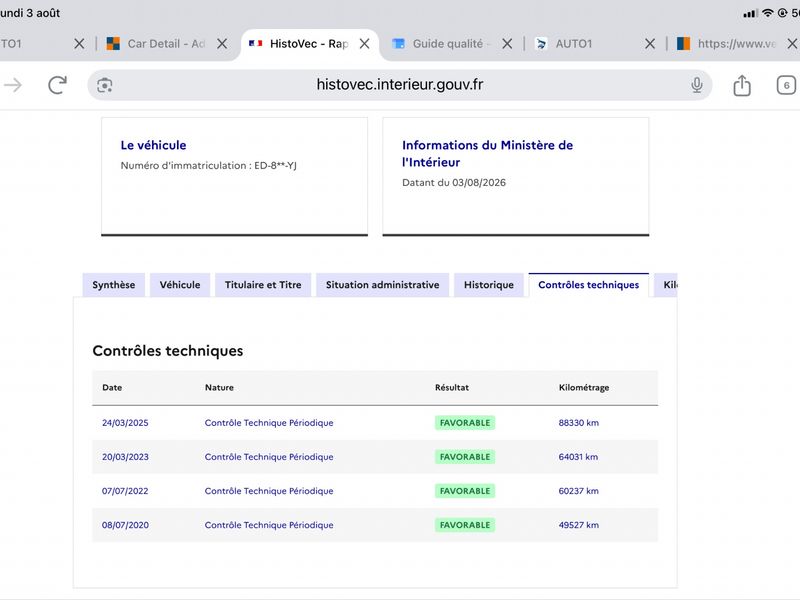Open the Synthèse tab
Image resolution: width=800 pixels, height=600 pixels.
point(114,285)
